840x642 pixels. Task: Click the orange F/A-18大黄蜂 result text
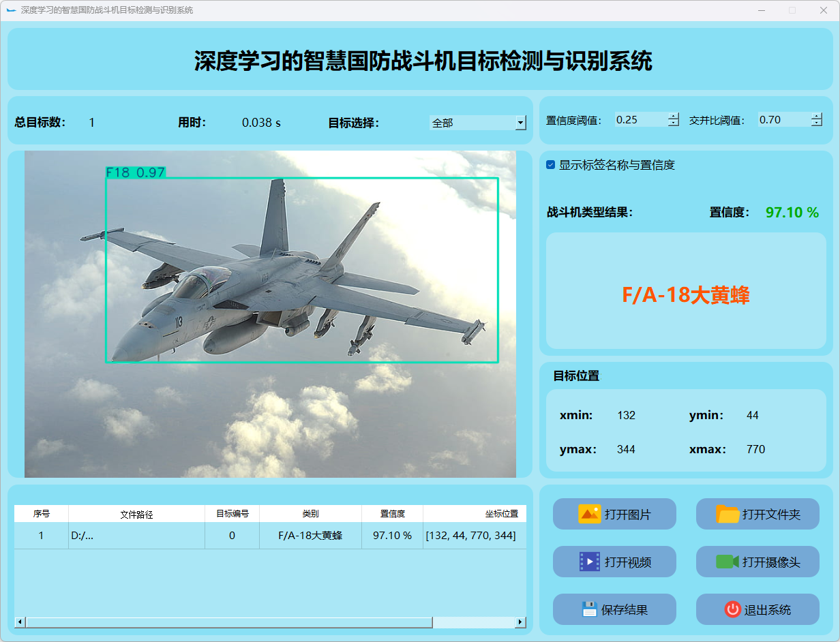(x=686, y=295)
